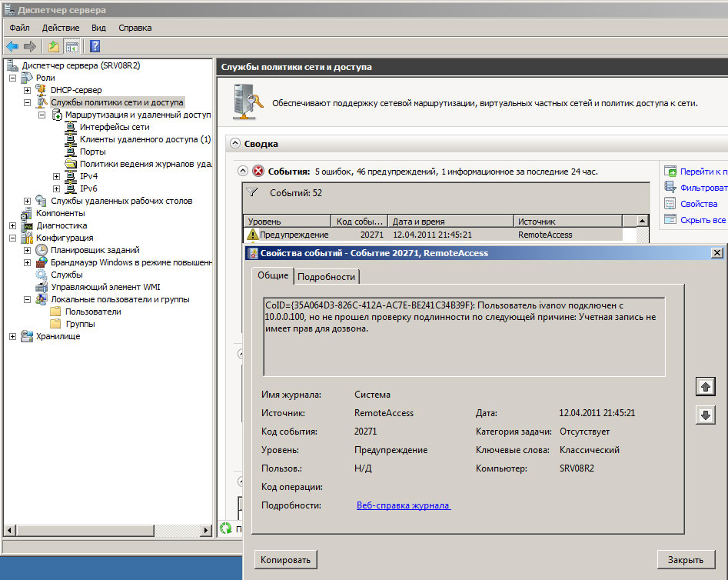Collapse the События section chevron
This screenshot has width=728, height=580.
(x=243, y=172)
